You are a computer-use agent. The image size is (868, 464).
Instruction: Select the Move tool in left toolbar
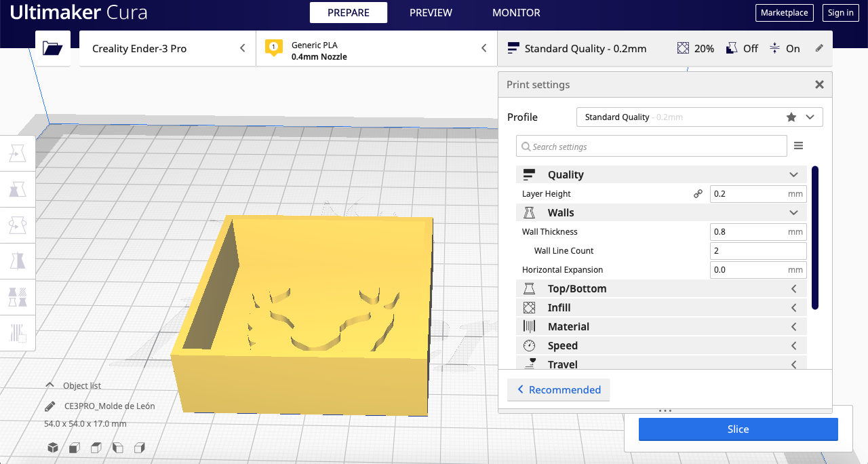coord(17,153)
